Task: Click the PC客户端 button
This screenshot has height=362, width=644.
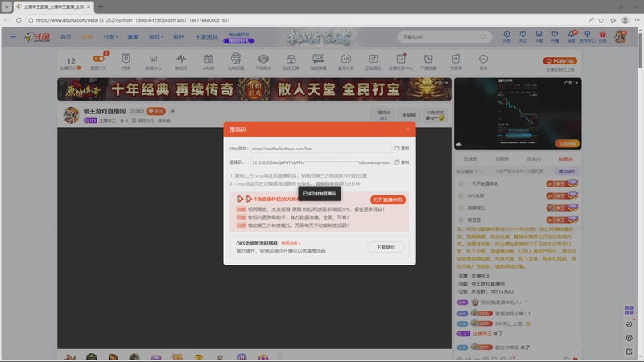Action: click(x=560, y=61)
